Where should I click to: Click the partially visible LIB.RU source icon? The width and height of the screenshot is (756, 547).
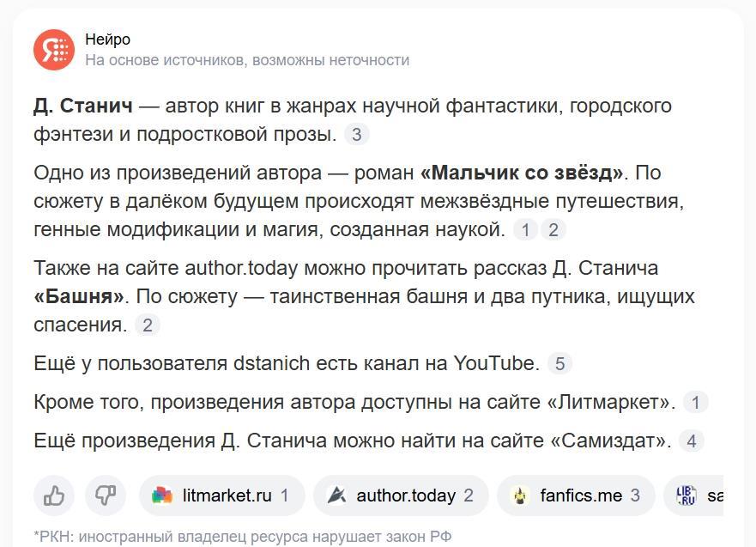686,495
